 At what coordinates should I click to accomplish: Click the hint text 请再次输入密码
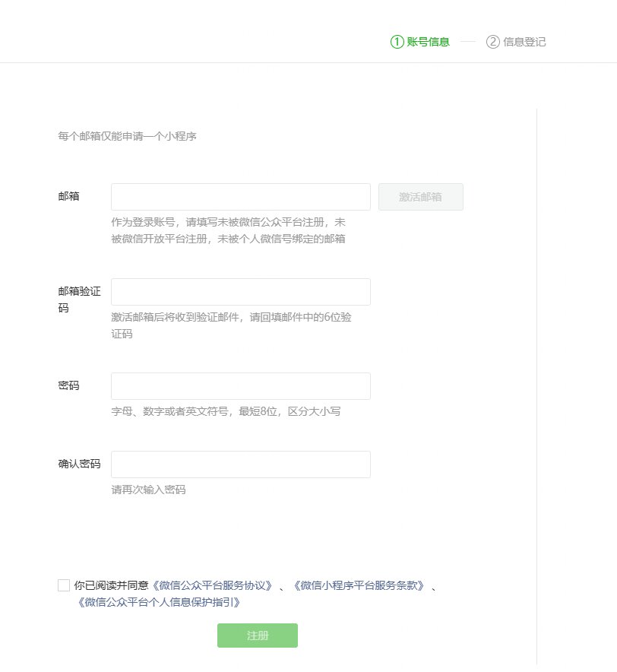point(148,490)
